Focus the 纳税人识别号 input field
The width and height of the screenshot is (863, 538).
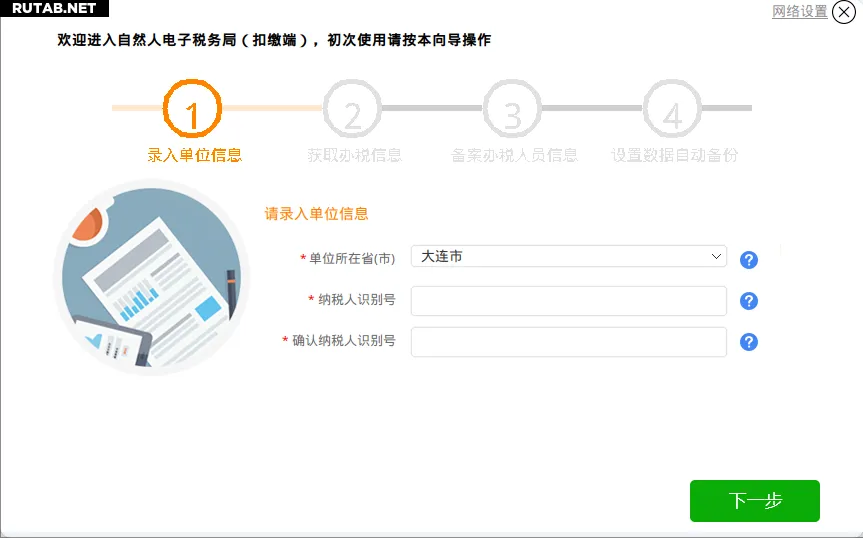(x=568, y=301)
